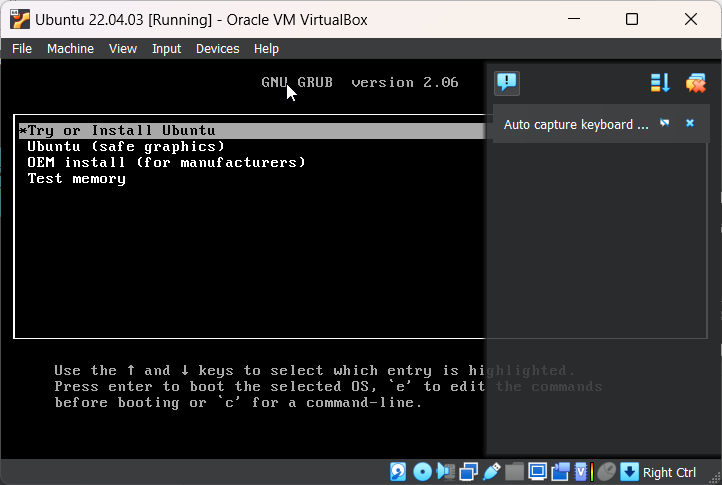Click the keyboard capture arrow icon
Viewport: 722px width, 485px height.
[x=629, y=472]
